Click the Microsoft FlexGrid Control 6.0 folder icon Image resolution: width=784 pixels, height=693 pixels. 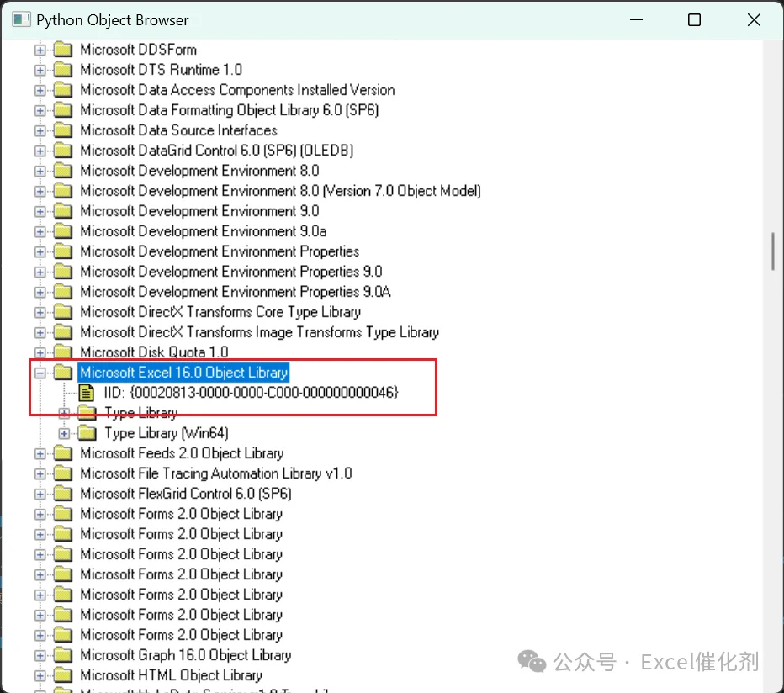[x=63, y=494]
